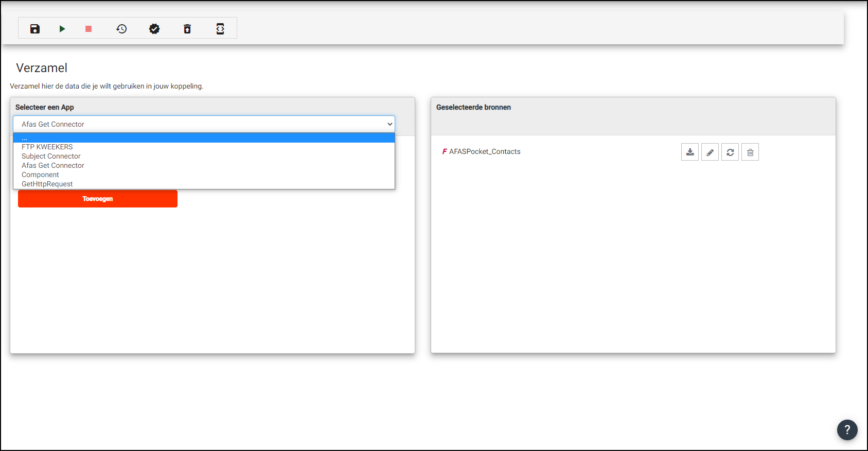Select FTP KWEEKERS from the app list
This screenshot has height=451, width=868.
pos(47,147)
